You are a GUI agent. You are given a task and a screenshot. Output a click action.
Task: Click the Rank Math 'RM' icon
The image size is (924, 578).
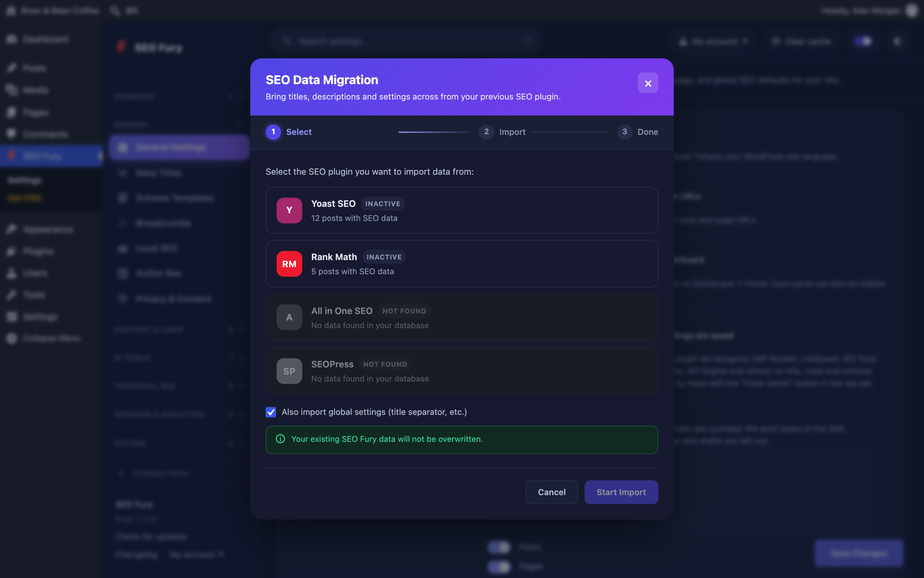click(x=289, y=264)
